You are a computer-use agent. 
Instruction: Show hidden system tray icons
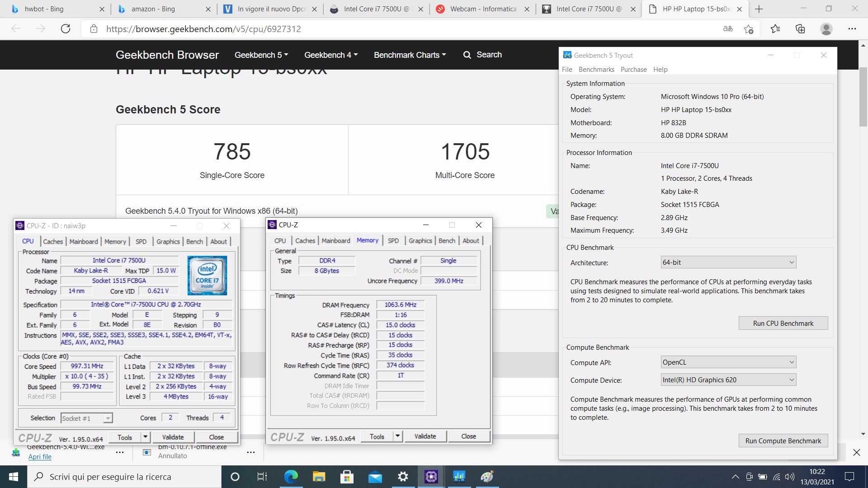point(735,477)
